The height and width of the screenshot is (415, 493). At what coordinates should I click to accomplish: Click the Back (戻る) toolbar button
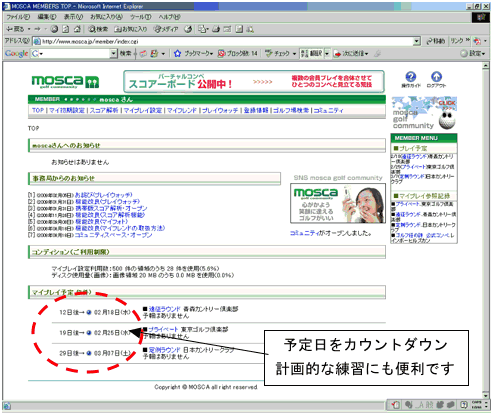point(15,29)
